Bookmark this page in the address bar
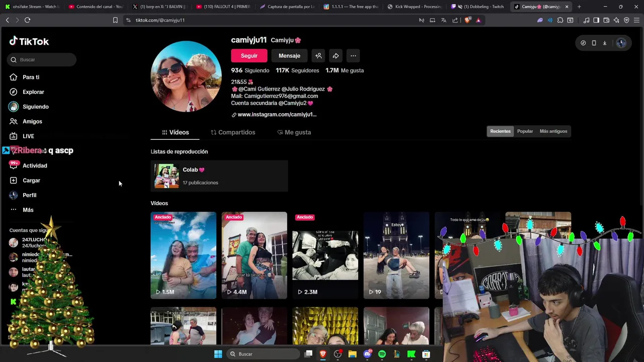 115,20
